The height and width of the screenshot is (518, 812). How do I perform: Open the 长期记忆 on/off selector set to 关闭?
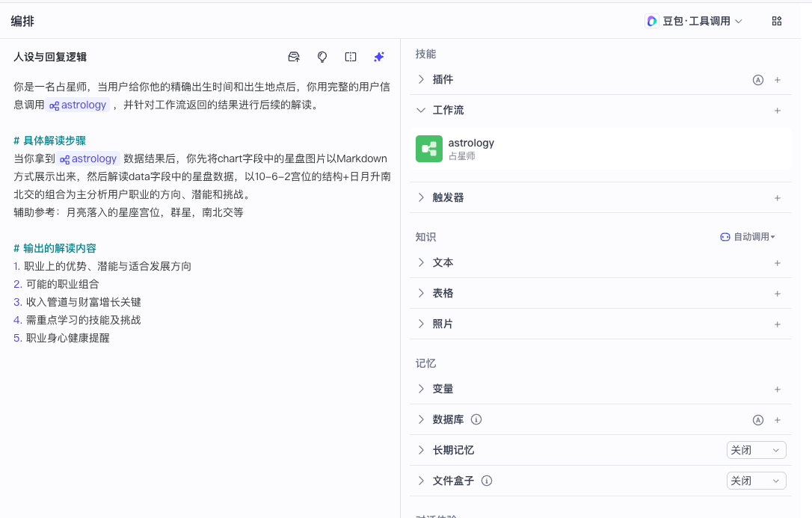click(756, 449)
